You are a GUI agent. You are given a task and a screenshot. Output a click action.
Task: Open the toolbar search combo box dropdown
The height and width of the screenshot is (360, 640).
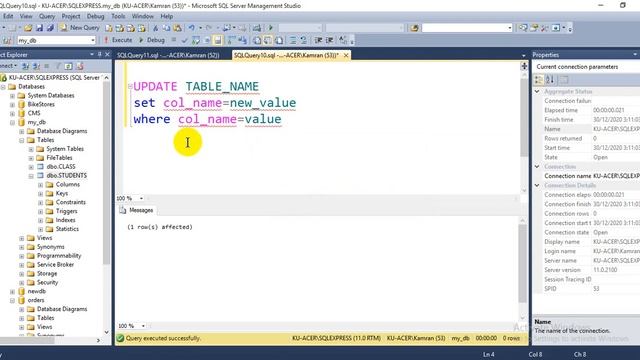pos(509,28)
